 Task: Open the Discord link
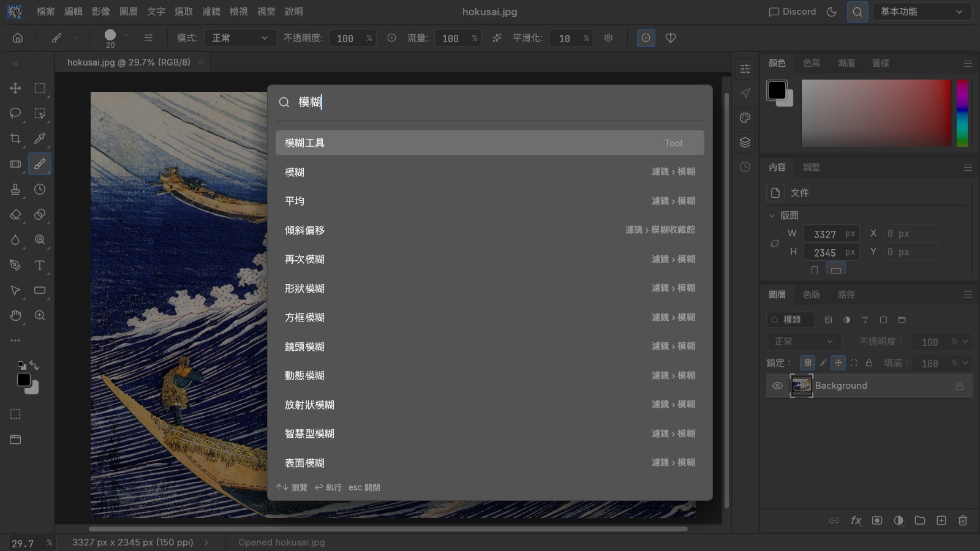793,12
